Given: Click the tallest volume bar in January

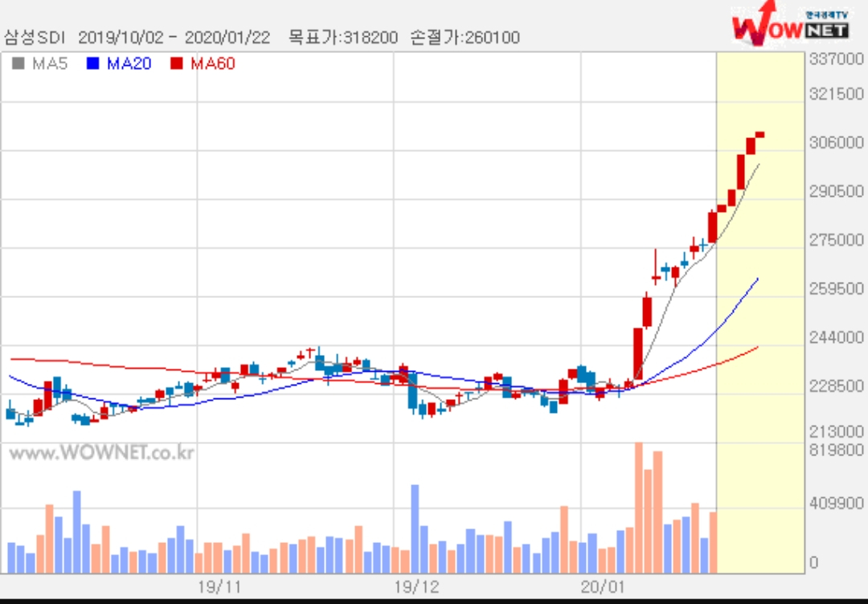Looking at the screenshot, I should click(639, 508).
